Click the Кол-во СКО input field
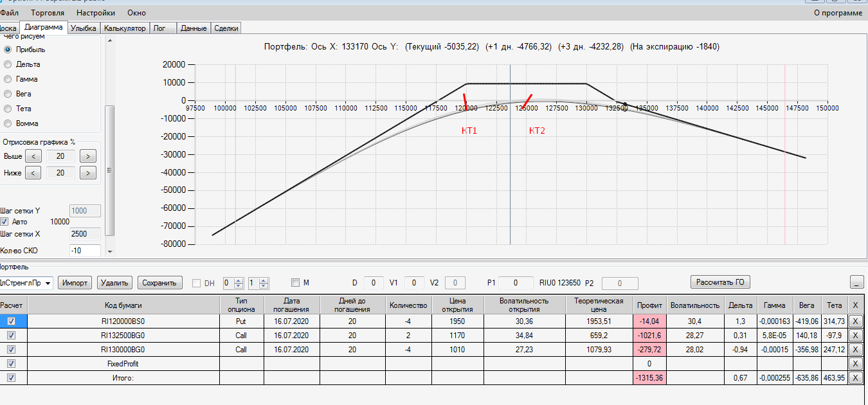Image resolution: width=868 pixels, height=405 pixels. 85,251
